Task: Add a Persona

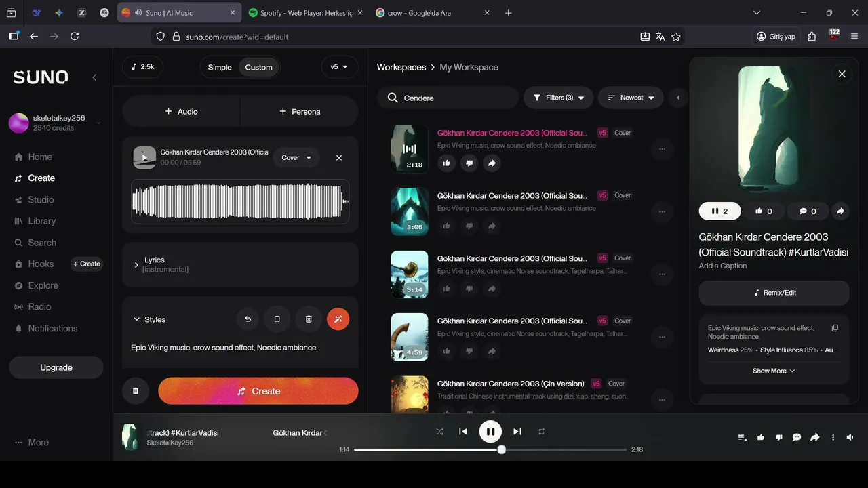Action: point(300,111)
